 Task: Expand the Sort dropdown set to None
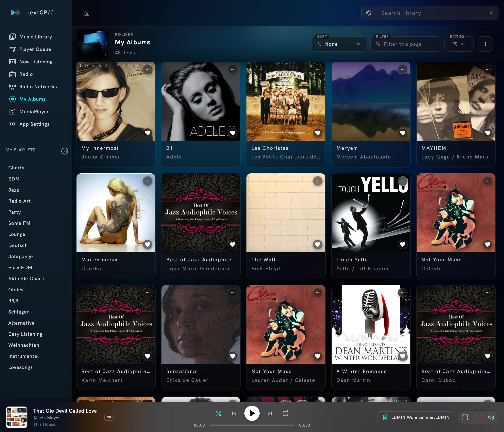(339, 44)
